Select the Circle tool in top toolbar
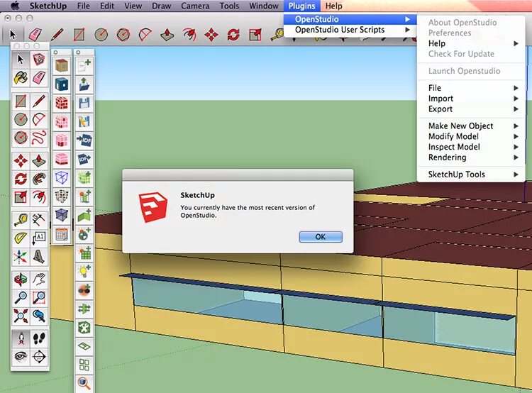Screen dimensions: 532x393 (101, 34)
